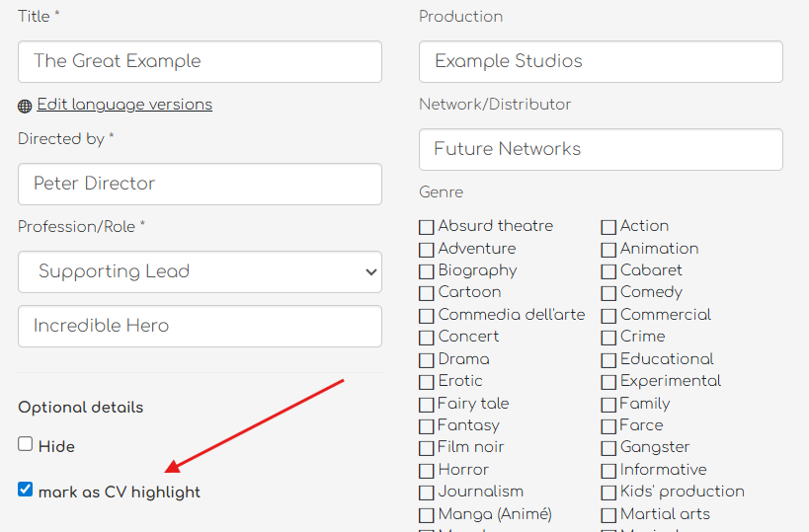Select the Horror genre checkbox
This screenshot has height=532, width=809.
click(x=427, y=471)
